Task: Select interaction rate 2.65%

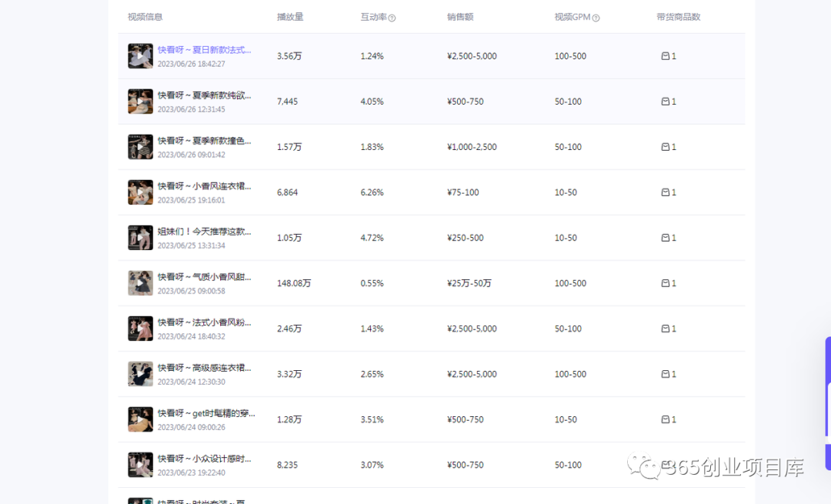Action: coord(372,374)
